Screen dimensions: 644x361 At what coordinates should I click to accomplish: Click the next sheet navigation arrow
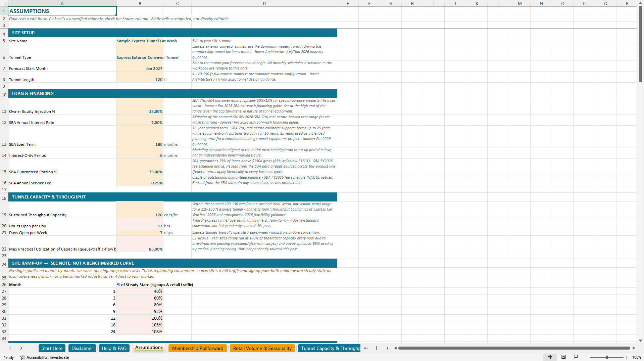21,348
